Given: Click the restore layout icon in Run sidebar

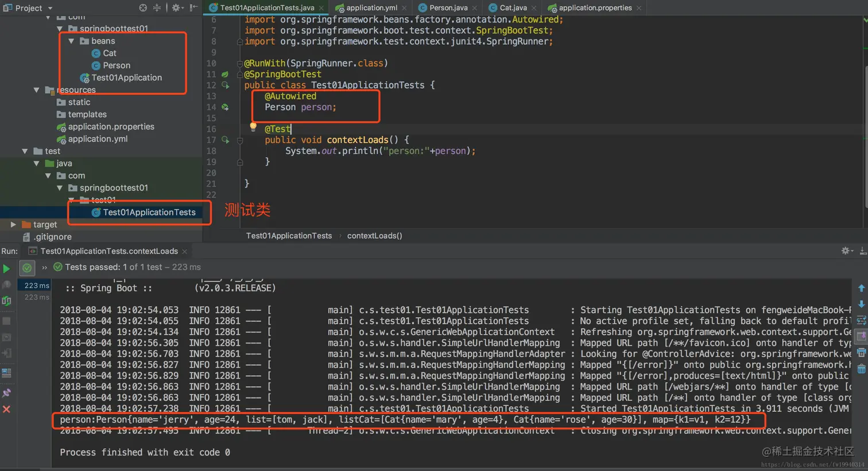Looking at the screenshot, I should point(6,373).
